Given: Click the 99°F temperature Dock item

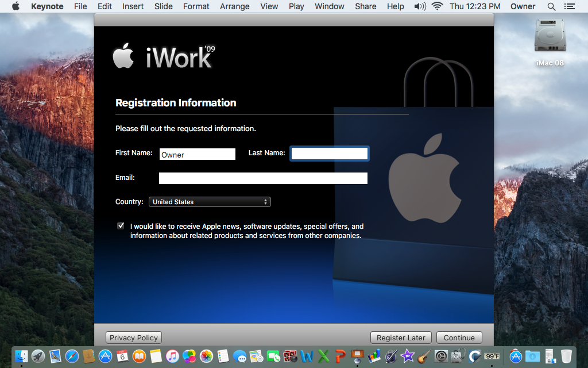Looking at the screenshot, I should [x=492, y=356].
